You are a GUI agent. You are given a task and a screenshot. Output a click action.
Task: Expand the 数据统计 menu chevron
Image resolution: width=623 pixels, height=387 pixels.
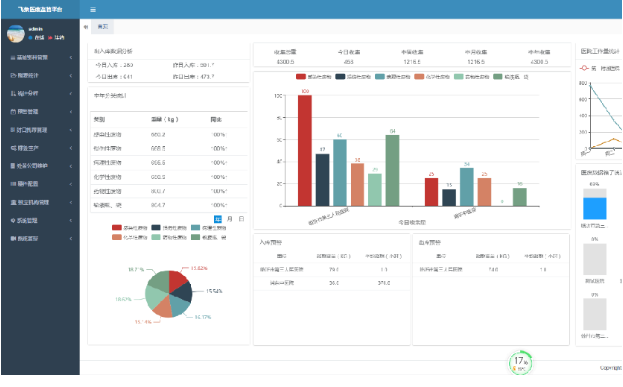click(x=71, y=75)
